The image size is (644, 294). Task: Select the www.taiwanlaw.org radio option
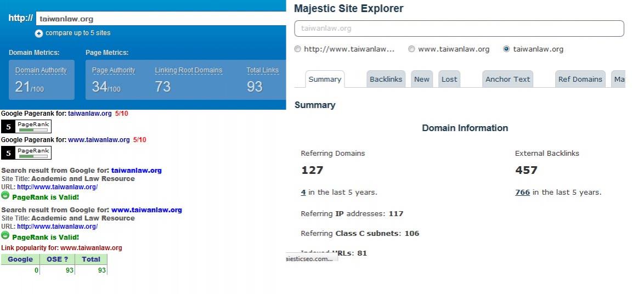(411, 49)
